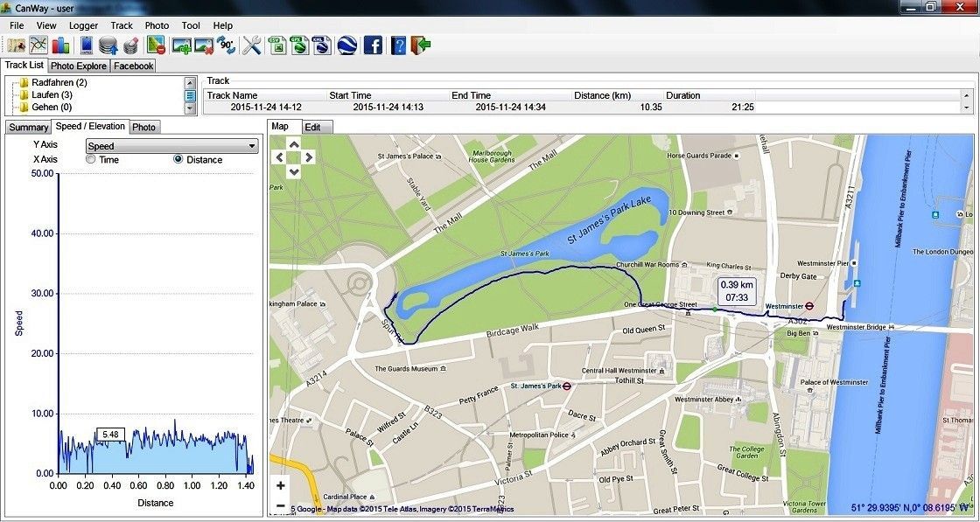
Task: Switch to the Summary tab
Action: click(28, 128)
